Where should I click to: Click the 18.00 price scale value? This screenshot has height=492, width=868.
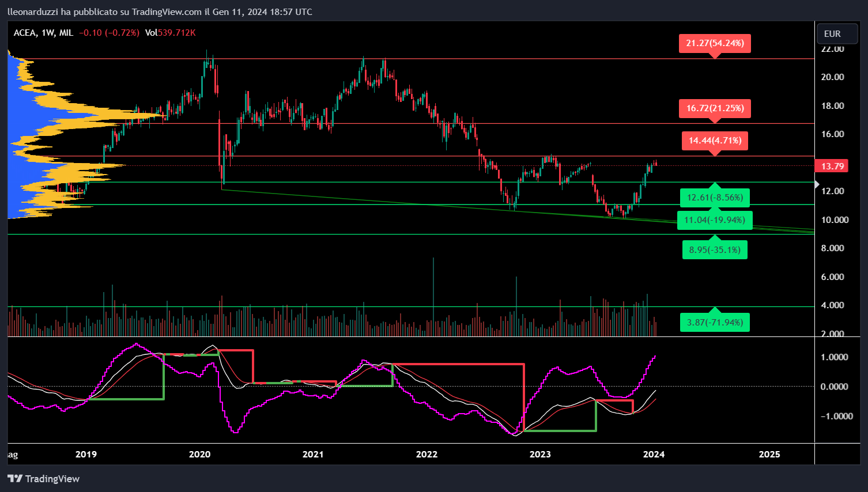coord(832,106)
